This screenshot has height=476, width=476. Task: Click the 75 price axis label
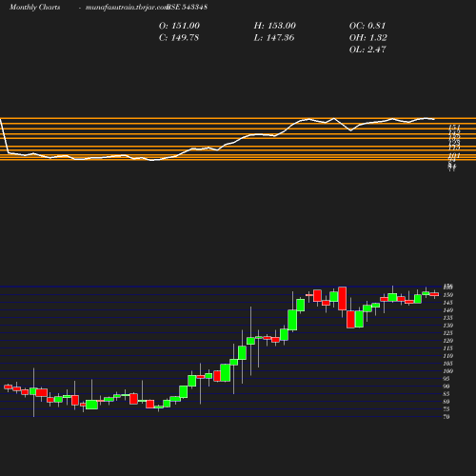[446, 409]
